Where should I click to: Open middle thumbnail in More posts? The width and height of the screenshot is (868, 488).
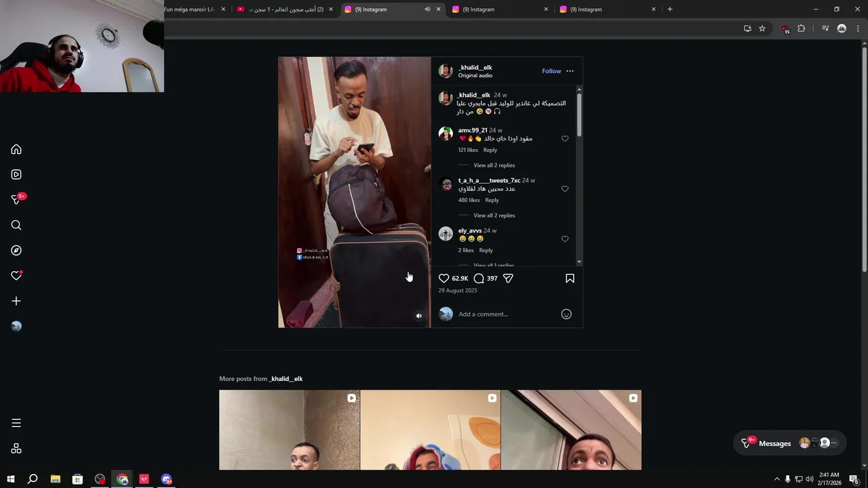pyautogui.click(x=430, y=430)
